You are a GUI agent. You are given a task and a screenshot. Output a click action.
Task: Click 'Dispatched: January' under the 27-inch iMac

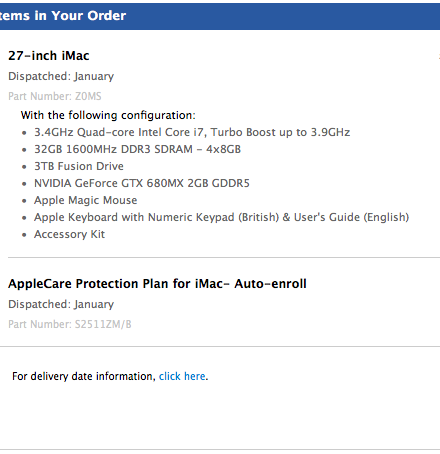pos(61,76)
